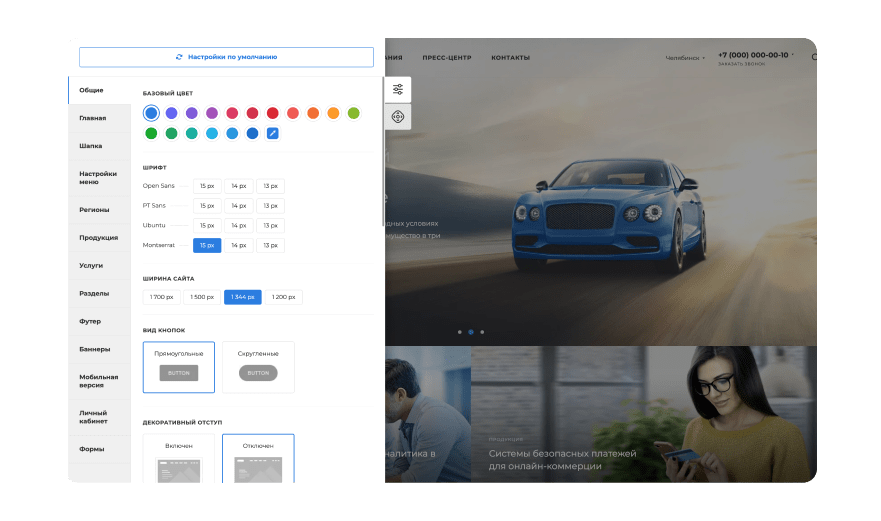Click the Заказать звонок link
Image resolution: width=881 pixels, height=521 pixels.
point(741,64)
